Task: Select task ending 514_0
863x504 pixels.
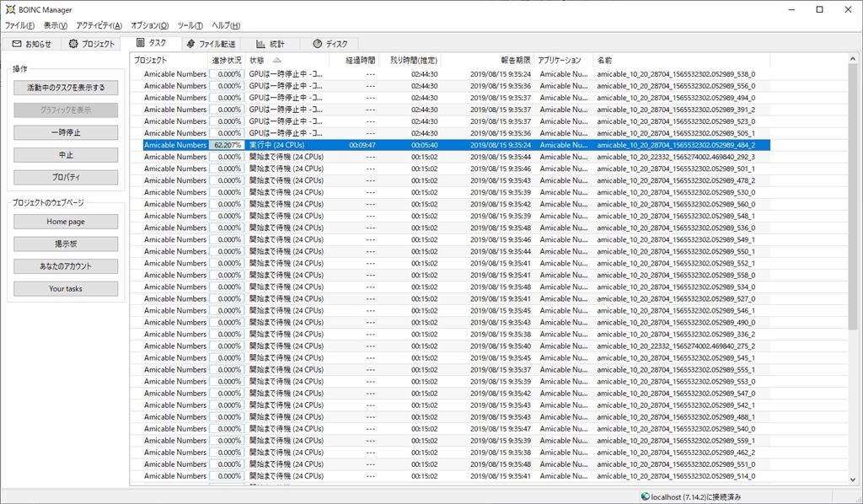Action: (x=450, y=476)
